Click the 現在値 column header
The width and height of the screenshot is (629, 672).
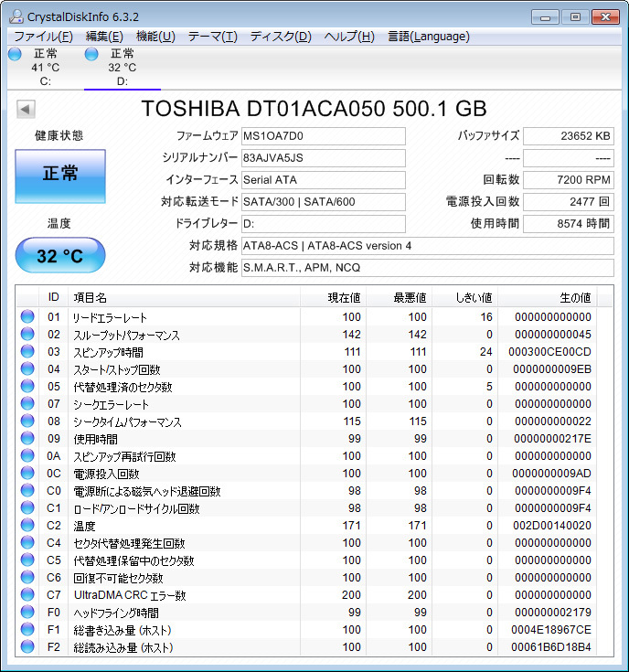tap(333, 297)
